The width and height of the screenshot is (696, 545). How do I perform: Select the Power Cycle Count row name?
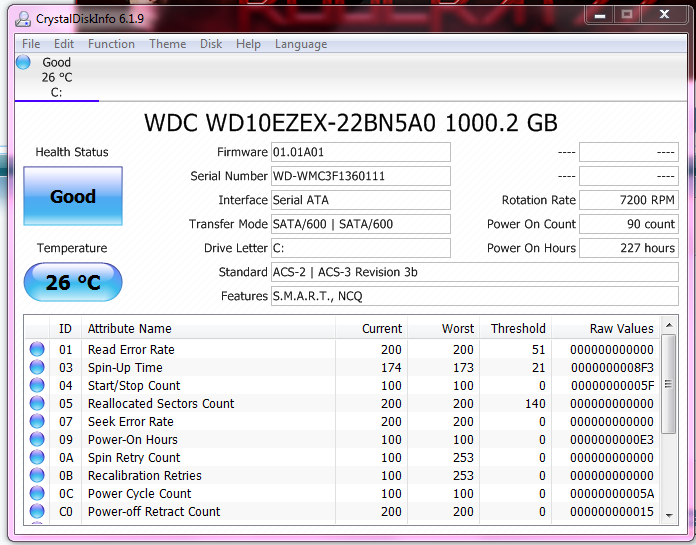click(139, 494)
